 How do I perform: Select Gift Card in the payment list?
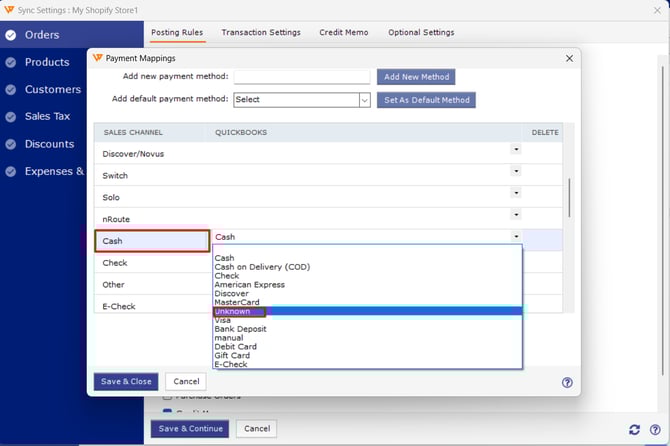[x=232, y=355]
